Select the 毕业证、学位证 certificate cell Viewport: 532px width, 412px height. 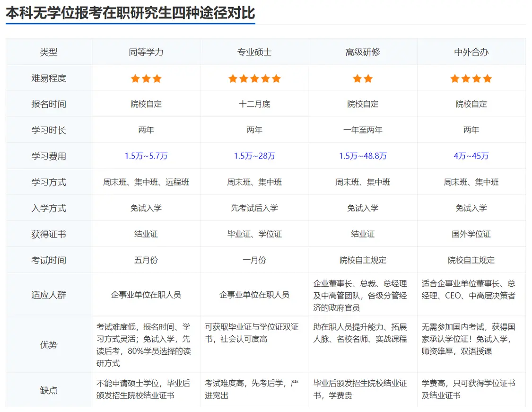tap(254, 234)
